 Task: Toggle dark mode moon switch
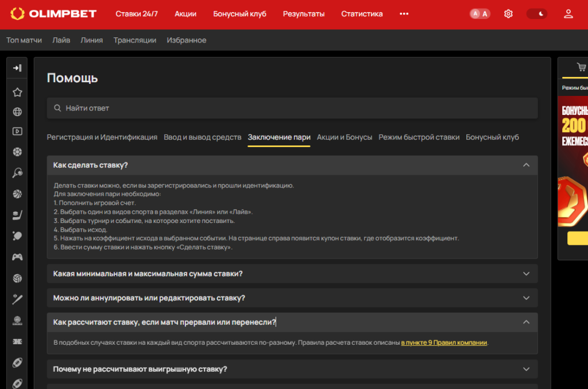537,14
